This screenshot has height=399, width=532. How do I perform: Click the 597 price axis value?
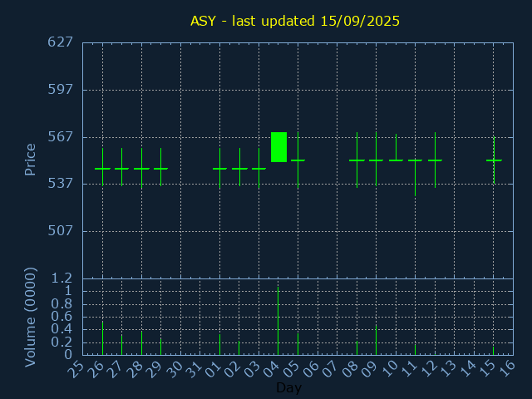coord(60,90)
